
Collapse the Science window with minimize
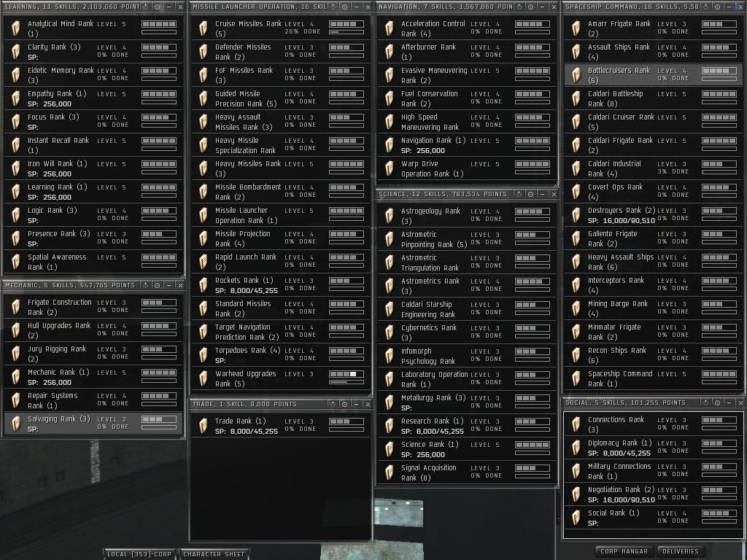(x=542, y=194)
